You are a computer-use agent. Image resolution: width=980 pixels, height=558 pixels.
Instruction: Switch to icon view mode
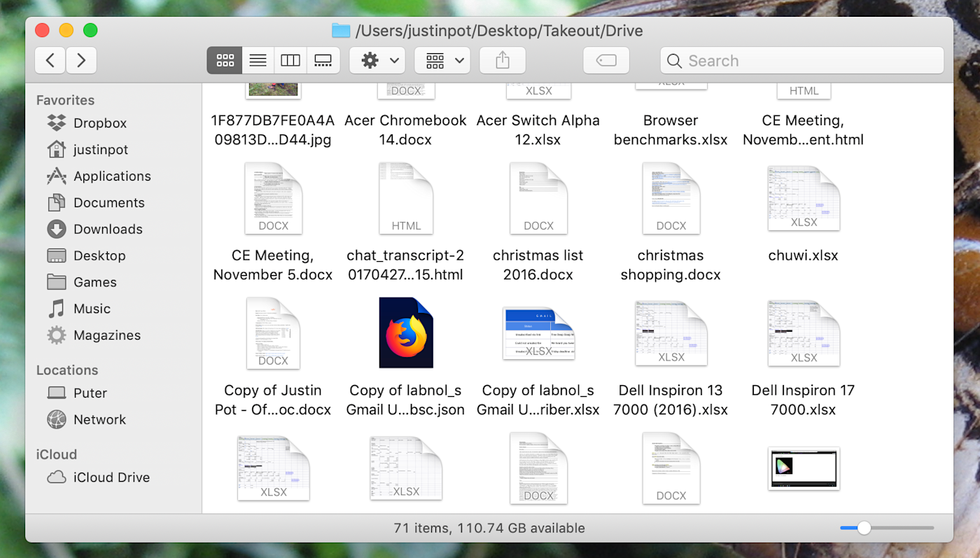(225, 61)
